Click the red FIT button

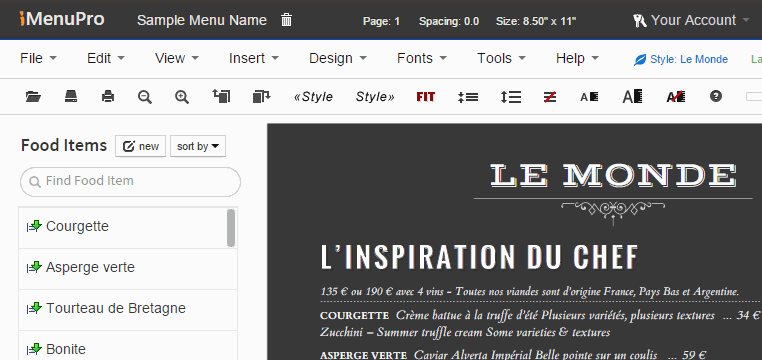426,97
